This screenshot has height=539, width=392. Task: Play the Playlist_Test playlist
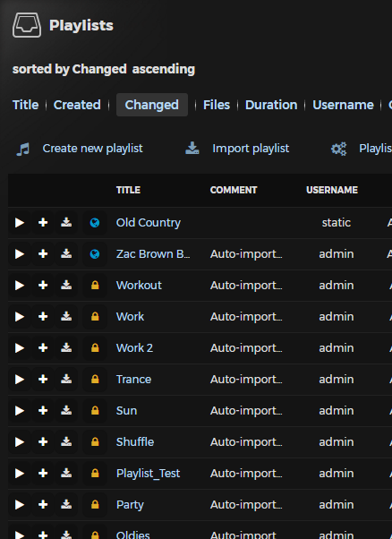click(x=20, y=474)
